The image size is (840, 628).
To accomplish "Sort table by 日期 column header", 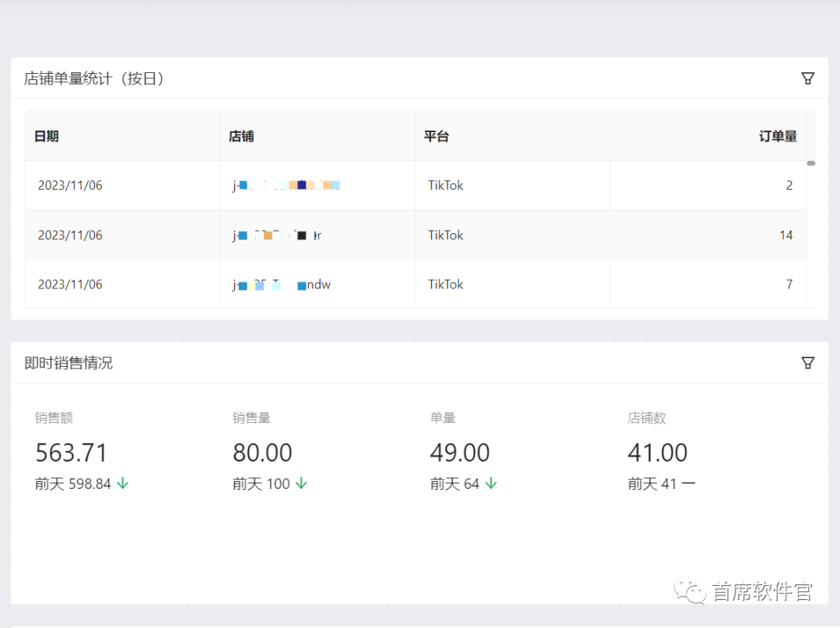I will tap(47, 137).
